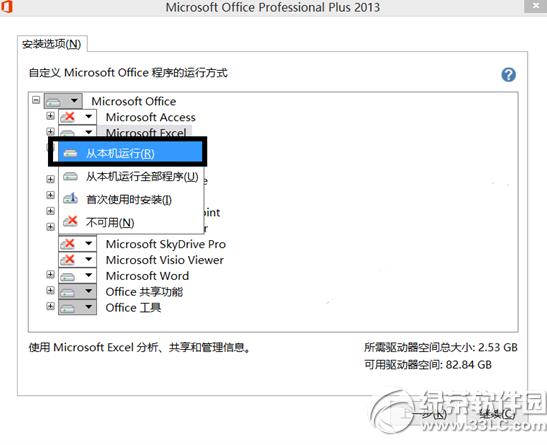547x445 pixels.
Task: Click the 所需驱动器空间总大小: 2.53 GB text
Action: coord(441,347)
